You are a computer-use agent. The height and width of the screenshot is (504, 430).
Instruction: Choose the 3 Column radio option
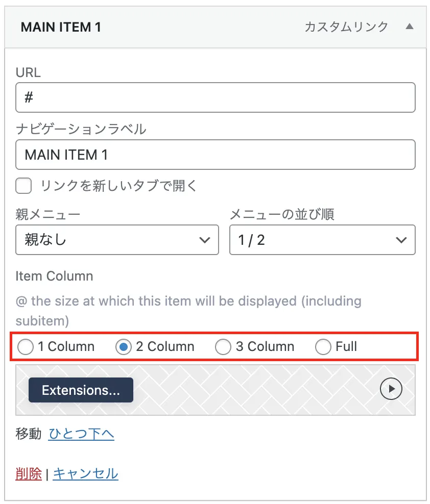223,347
